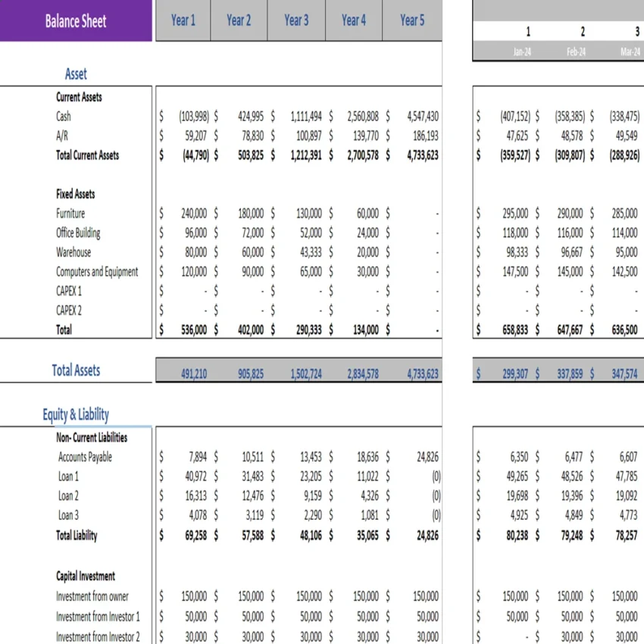Image resolution: width=644 pixels, height=644 pixels.
Task: Select the Total Assets row label
Action: click(x=75, y=370)
